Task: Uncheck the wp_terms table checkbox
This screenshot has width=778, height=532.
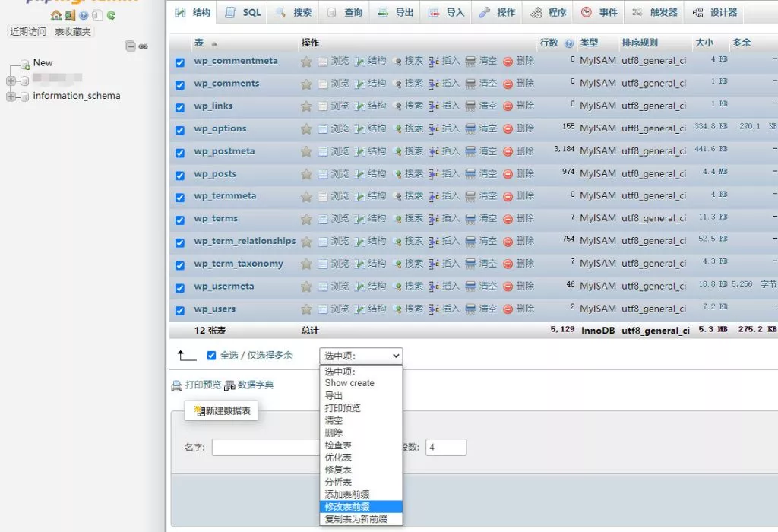Action: (x=179, y=220)
